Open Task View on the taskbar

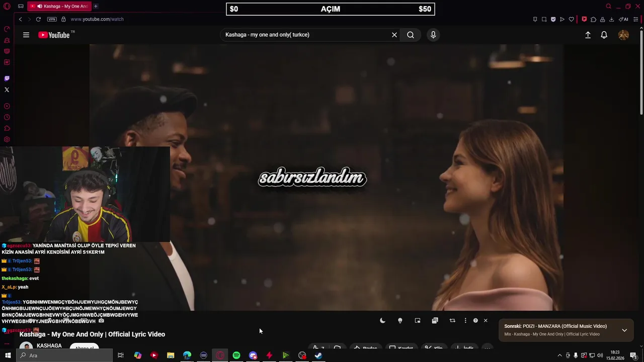[121, 355]
